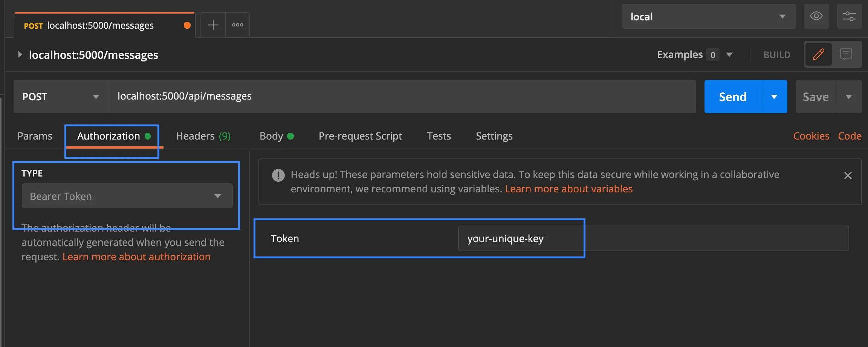The height and width of the screenshot is (347, 868).
Task: Click the your-unique-key Token input field
Action: tap(521, 238)
